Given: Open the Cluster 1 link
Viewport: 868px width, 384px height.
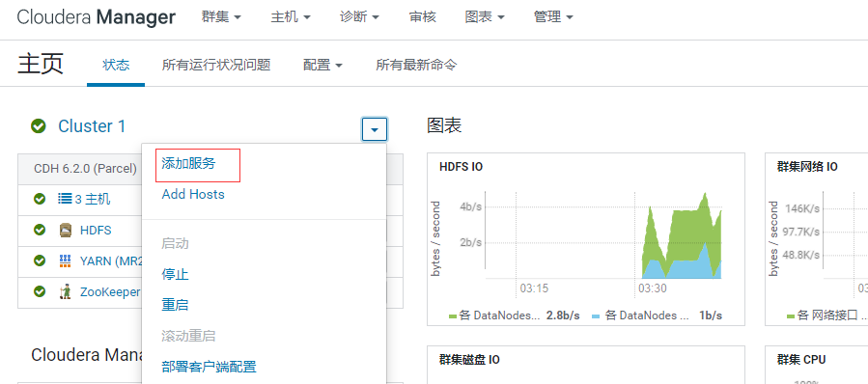Looking at the screenshot, I should click(x=92, y=126).
